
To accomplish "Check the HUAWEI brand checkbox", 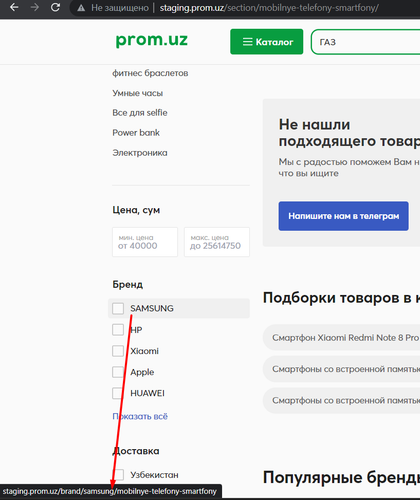I will 118,393.
